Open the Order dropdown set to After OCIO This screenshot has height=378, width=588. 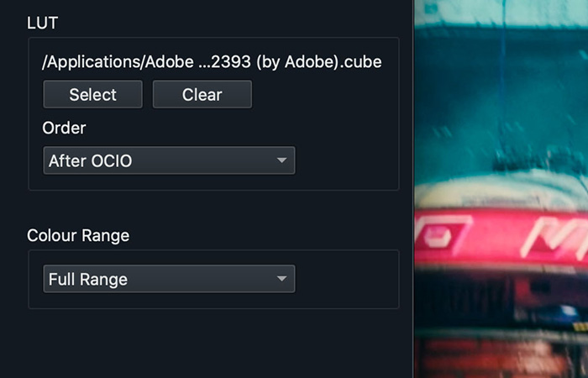168,160
